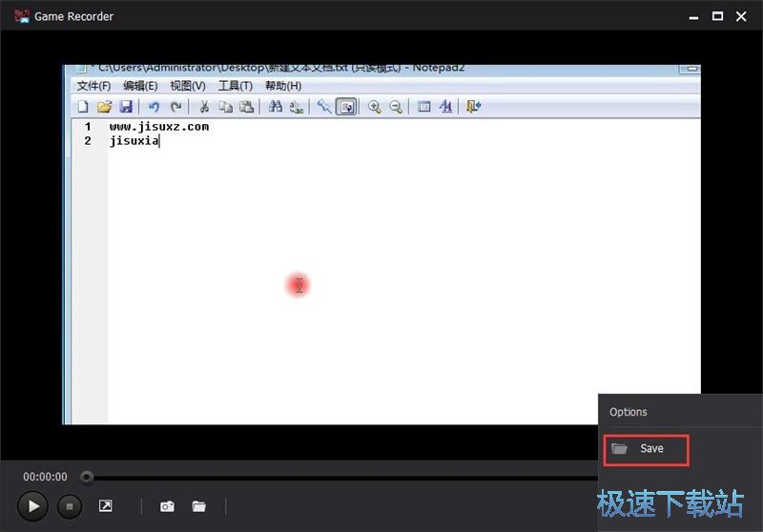
Task: Click Notepad2 Cut scissors icon
Action: click(x=204, y=107)
